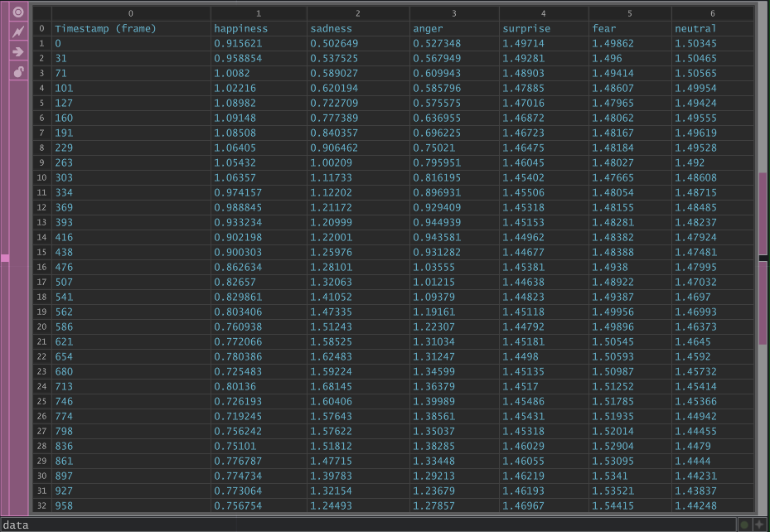Viewport: 770px width, 532px height.
Task: Select fear cell 1.52904
Action: click(x=630, y=446)
